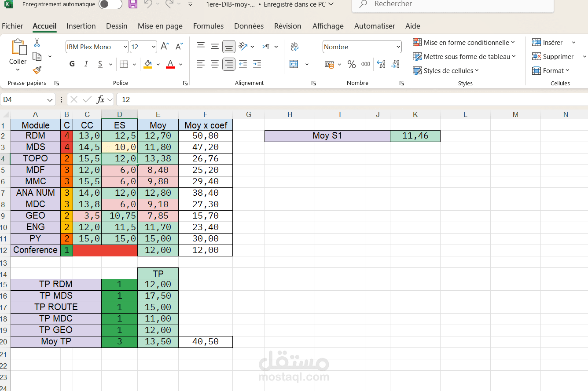The image size is (588, 391).
Task: Expand the font color dropdown arrow
Action: pyautogui.click(x=180, y=64)
